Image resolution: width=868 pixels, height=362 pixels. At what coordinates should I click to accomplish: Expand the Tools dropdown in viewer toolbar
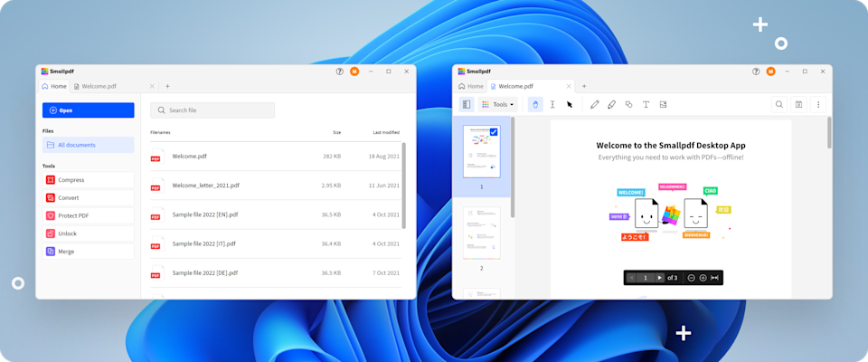(498, 104)
